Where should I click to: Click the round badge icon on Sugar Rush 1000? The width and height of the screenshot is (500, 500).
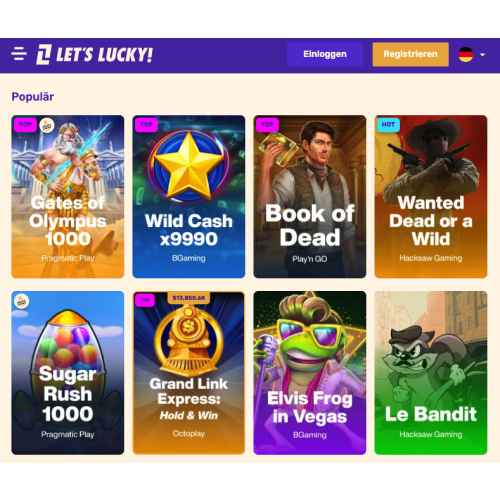[x=22, y=301]
